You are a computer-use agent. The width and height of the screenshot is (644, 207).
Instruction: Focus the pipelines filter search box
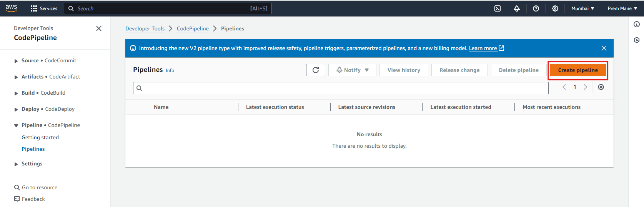(341, 88)
